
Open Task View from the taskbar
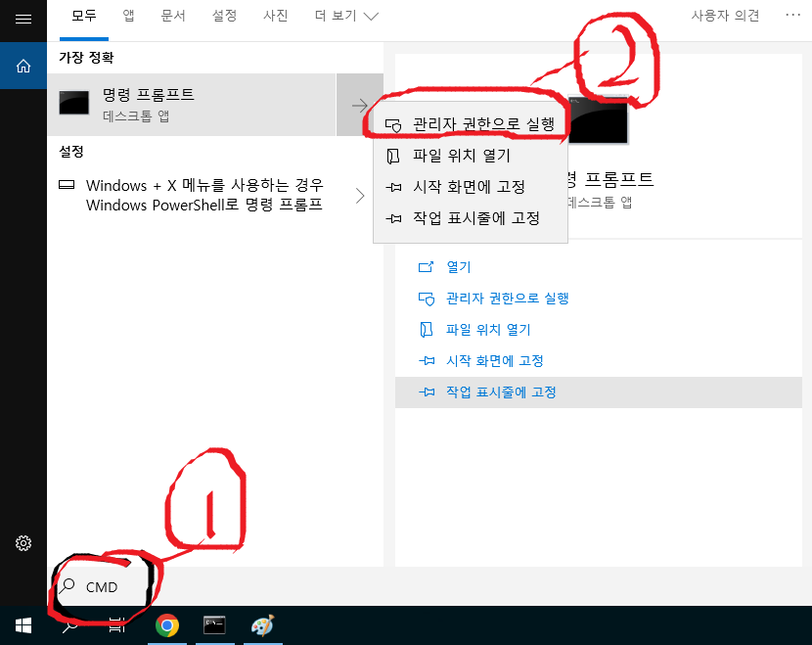point(116,625)
